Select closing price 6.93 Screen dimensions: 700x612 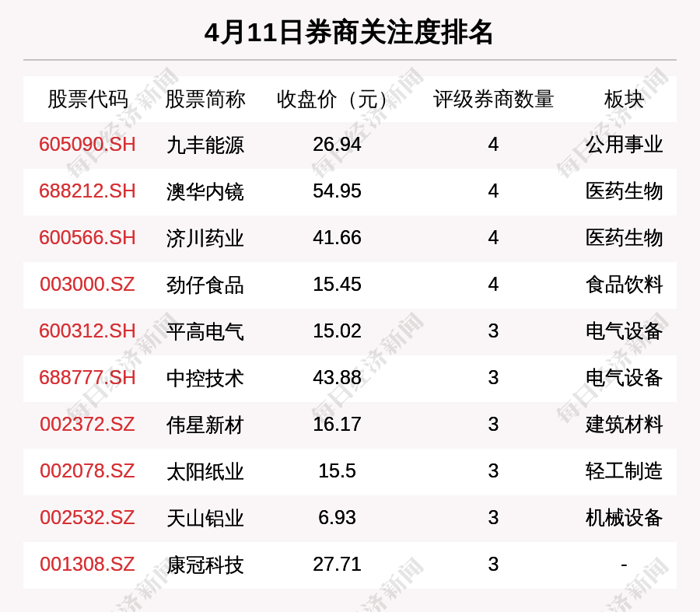pyautogui.click(x=337, y=517)
